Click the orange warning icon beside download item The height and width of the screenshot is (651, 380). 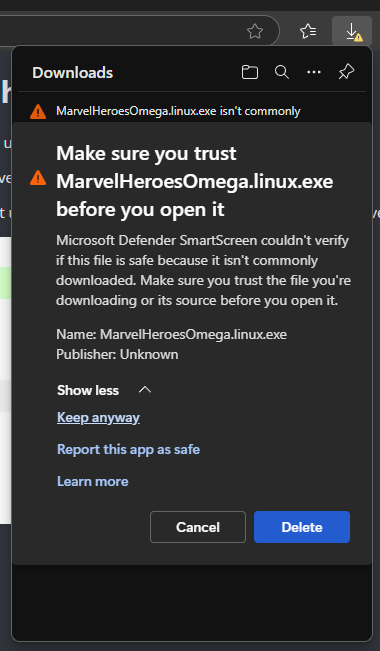click(38, 111)
